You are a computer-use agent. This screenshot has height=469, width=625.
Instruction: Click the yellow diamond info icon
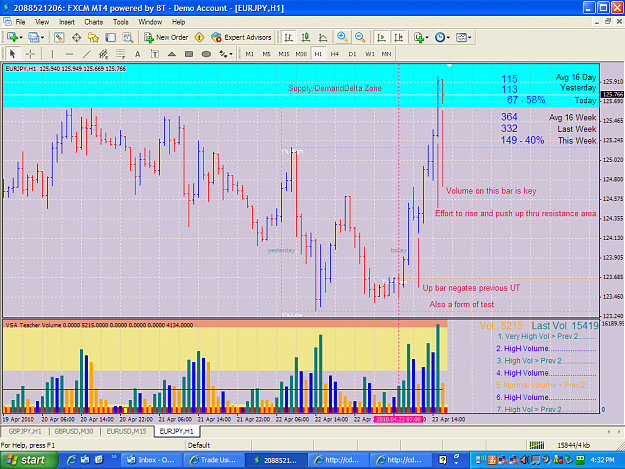[x=199, y=37]
